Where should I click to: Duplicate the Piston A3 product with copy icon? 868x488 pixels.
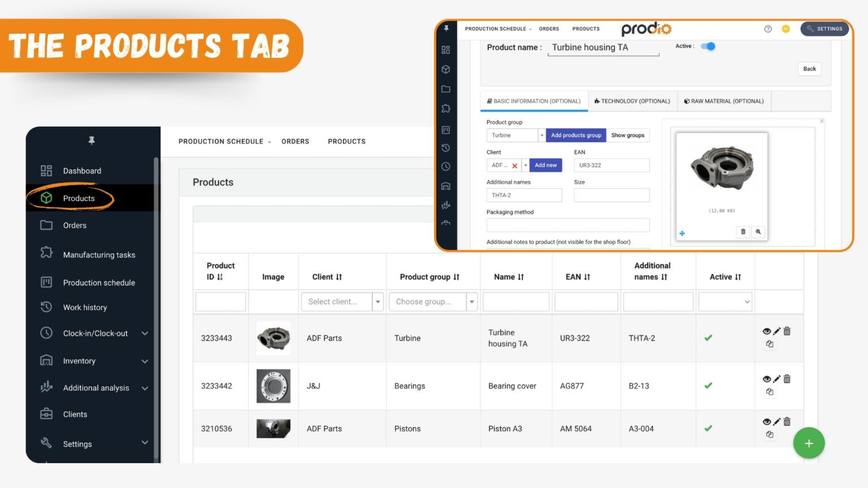[769, 434]
